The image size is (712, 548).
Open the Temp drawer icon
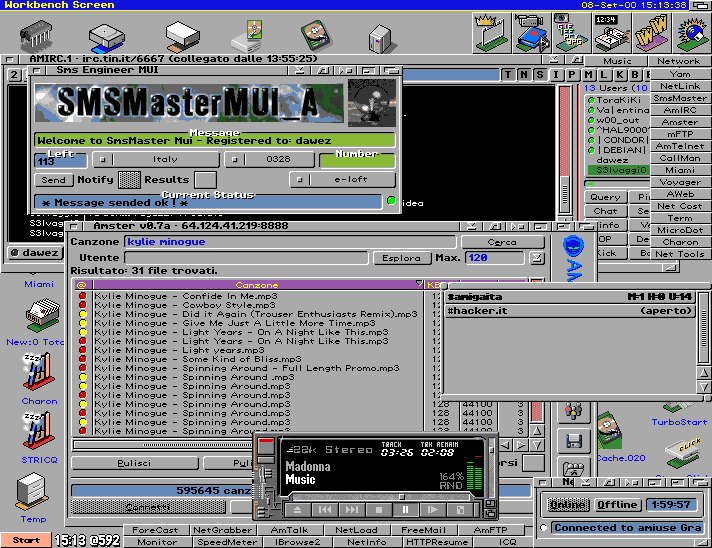32,491
